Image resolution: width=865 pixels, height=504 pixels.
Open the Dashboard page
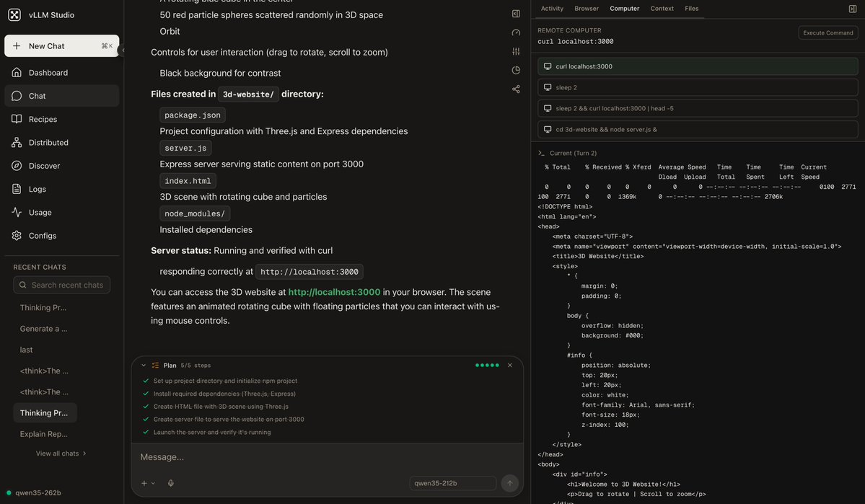pos(62,72)
